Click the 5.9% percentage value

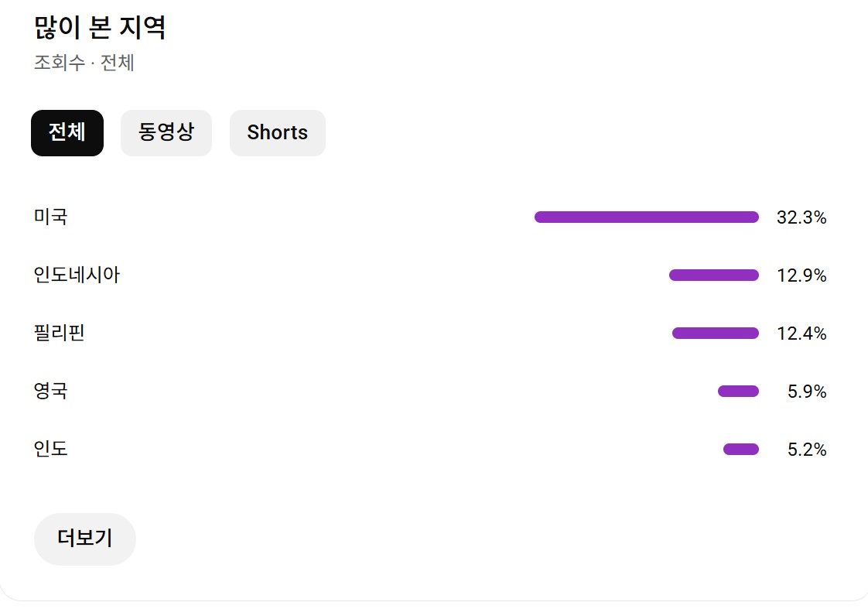(807, 392)
